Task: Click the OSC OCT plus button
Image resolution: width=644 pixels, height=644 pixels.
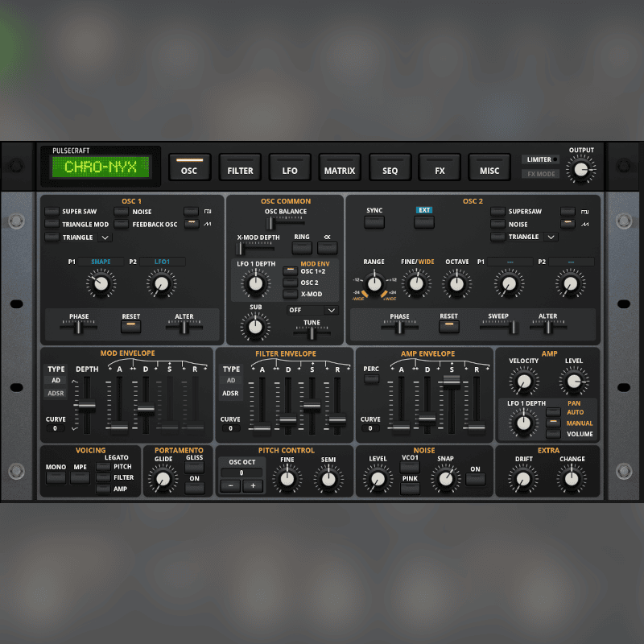Action: [x=253, y=485]
